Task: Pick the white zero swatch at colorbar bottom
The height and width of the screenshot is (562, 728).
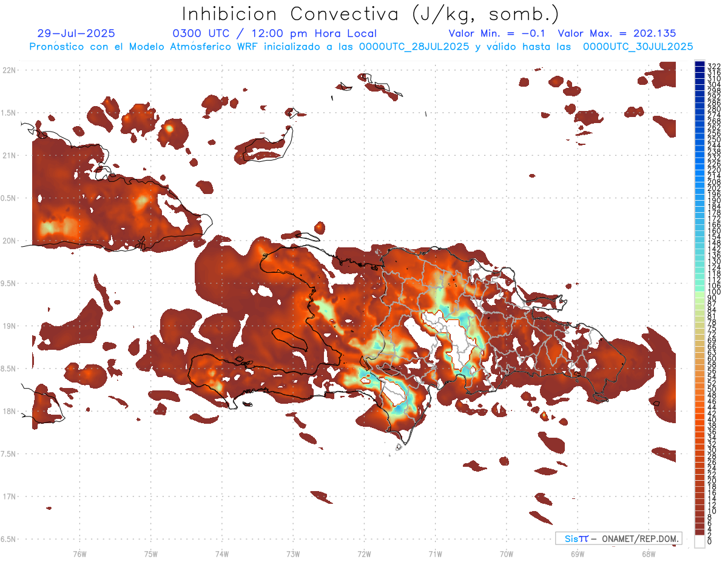Action: pyautogui.click(x=699, y=541)
